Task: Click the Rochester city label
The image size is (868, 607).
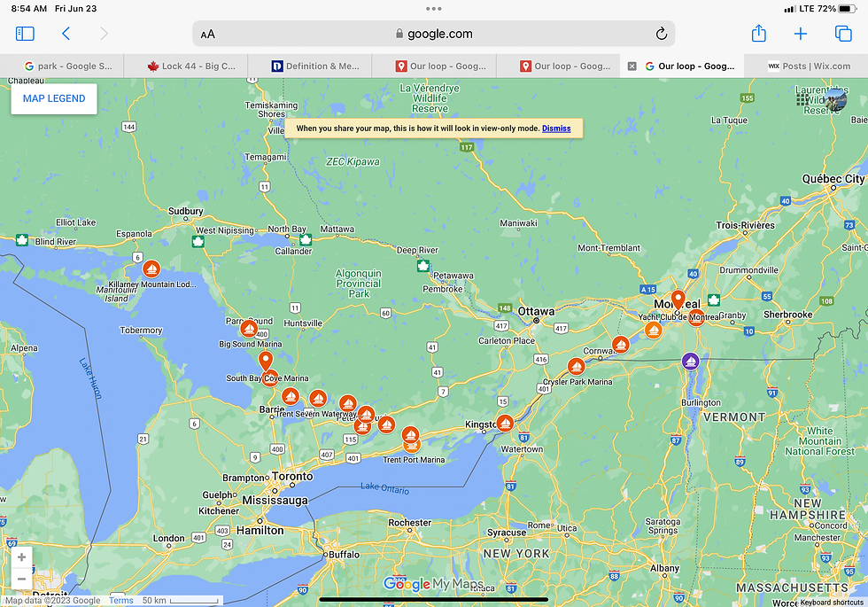Action: (x=409, y=522)
